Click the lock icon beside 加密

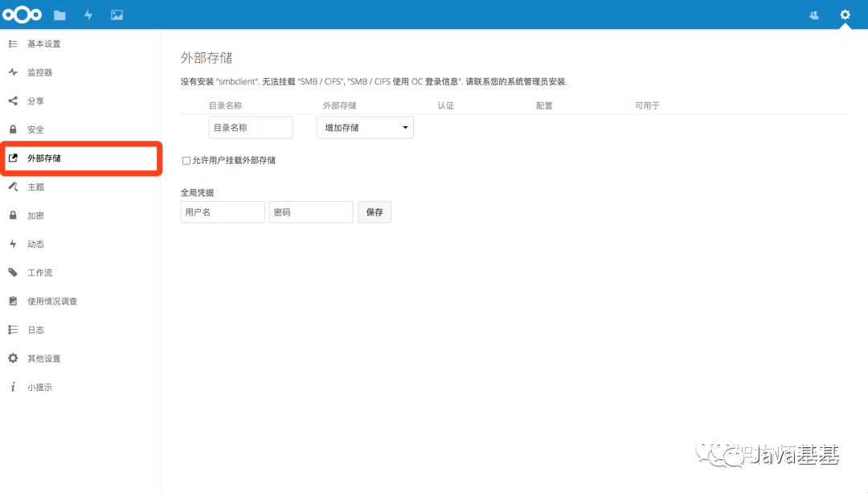tap(13, 216)
